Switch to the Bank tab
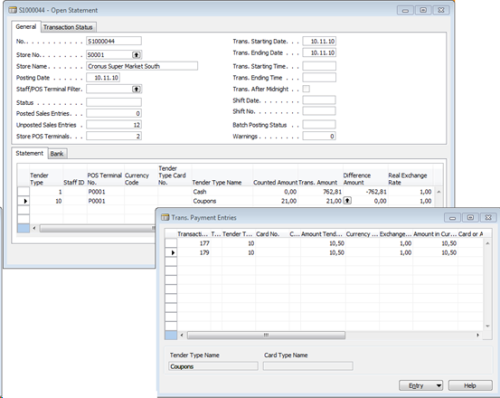This screenshot has height=398, width=500. 57,153
